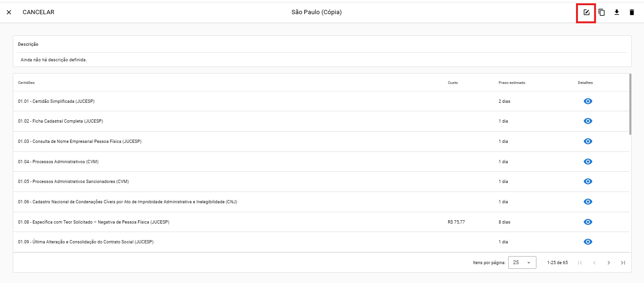Click the table's vertical scrollbar

(630, 104)
